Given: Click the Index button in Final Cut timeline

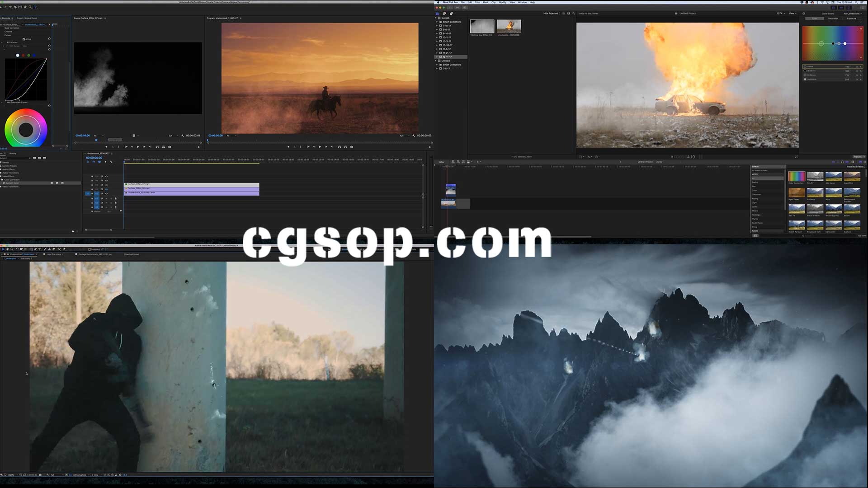Looking at the screenshot, I should 441,162.
